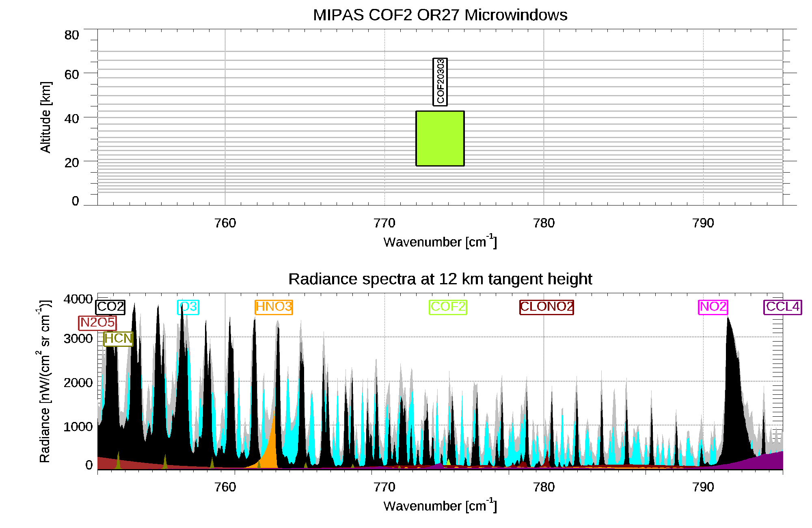This screenshot has width=812, height=528.
Task: Click the 1000 radiance tick label
Action: 78,427
